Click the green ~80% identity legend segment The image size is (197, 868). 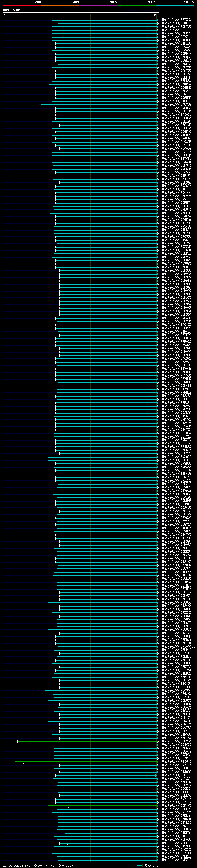(x=137, y=6)
